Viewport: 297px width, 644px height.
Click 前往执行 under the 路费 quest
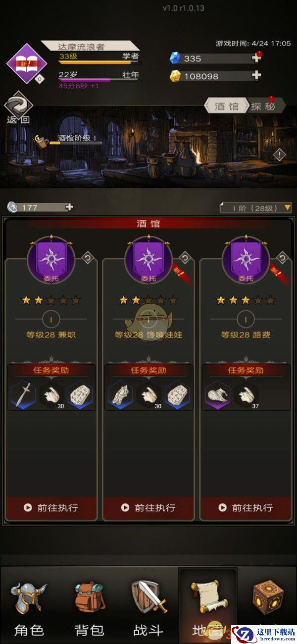[x=246, y=508]
